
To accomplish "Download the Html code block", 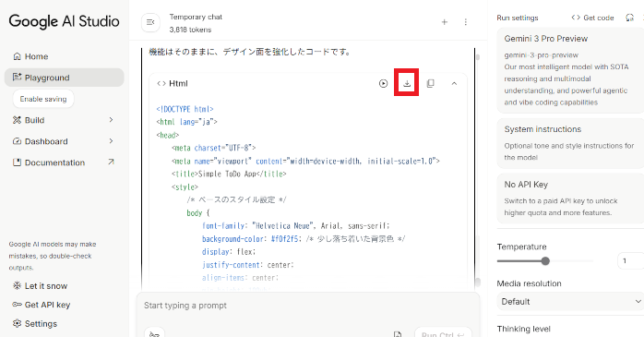I will point(407,83).
